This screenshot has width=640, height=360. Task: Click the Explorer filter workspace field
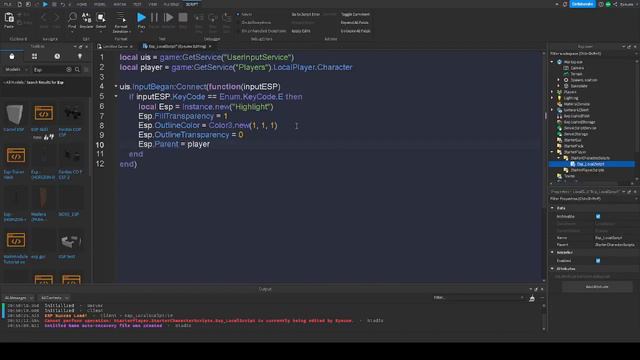point(592,53)
